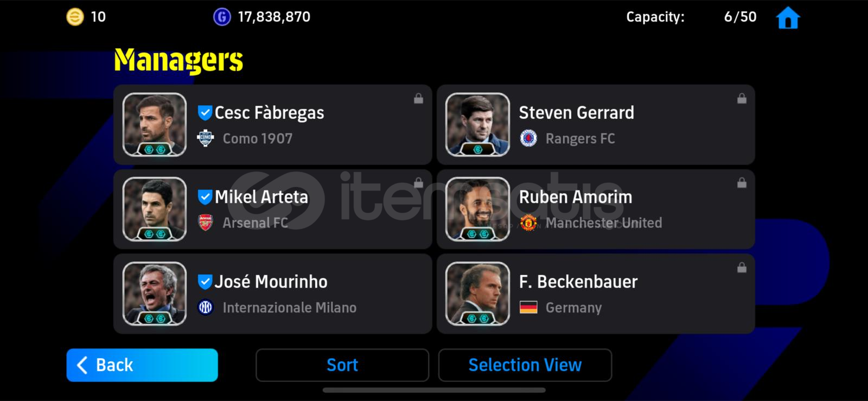
Task: Tap the blue home icon
Action: 788,18
